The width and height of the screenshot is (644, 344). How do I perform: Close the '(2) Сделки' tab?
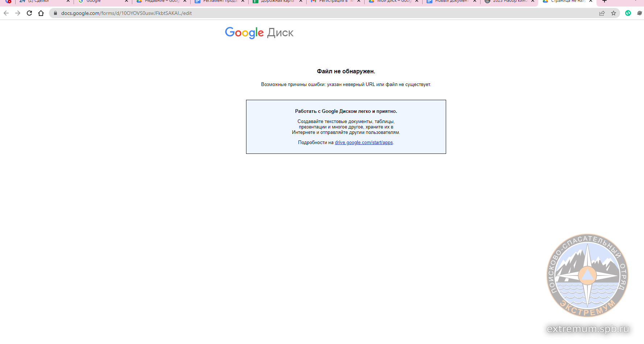pos(68,1)
